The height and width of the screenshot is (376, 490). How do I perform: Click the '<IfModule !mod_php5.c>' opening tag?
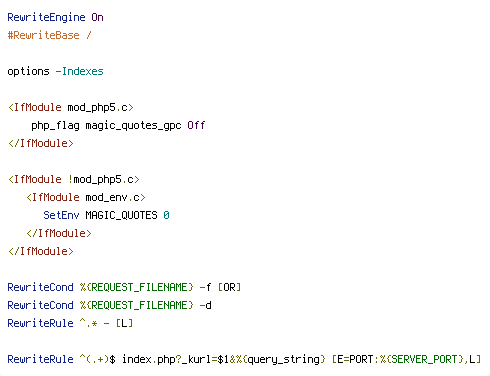(x=74, y=179)
